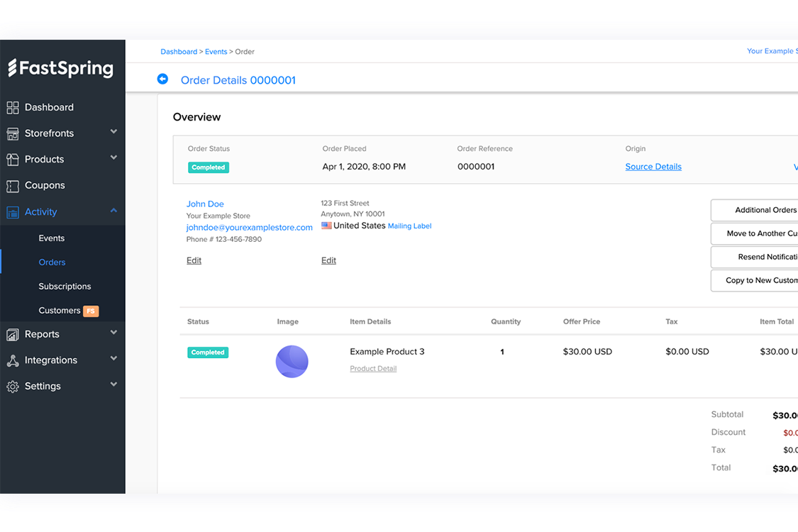Go back using the blue arrow icon
The width and height of the screenshot is (798, 532).
[162, 79]
